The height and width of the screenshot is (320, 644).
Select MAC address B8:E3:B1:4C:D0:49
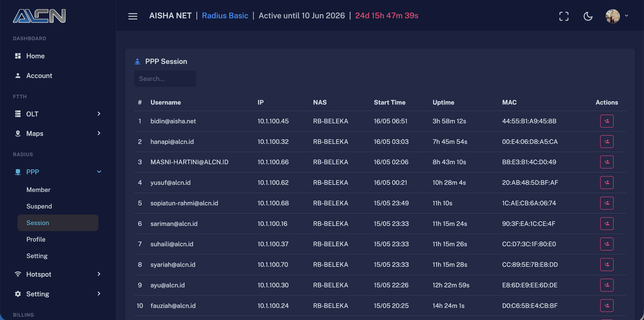(x=529, y=162)
